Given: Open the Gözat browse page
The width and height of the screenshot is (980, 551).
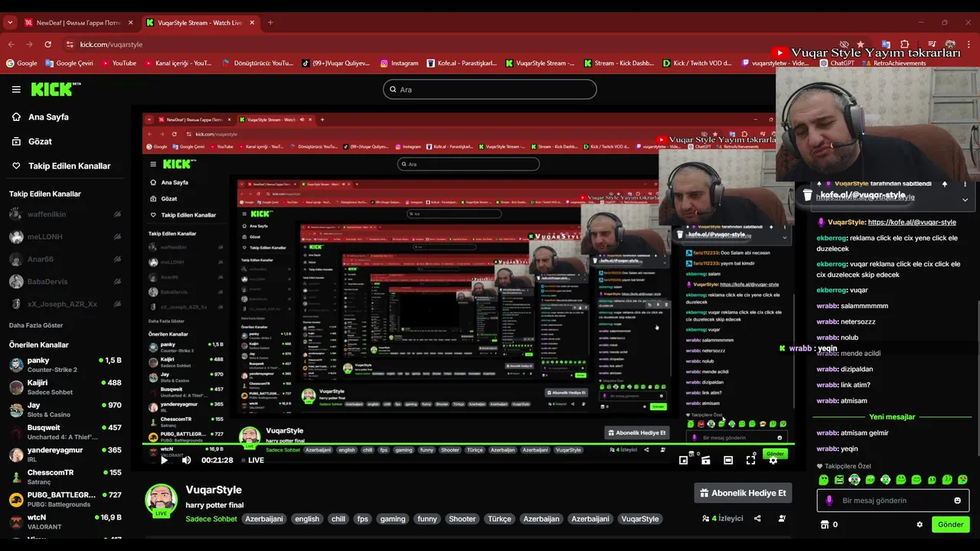Looking at the screenshot, I should point(40,142).
